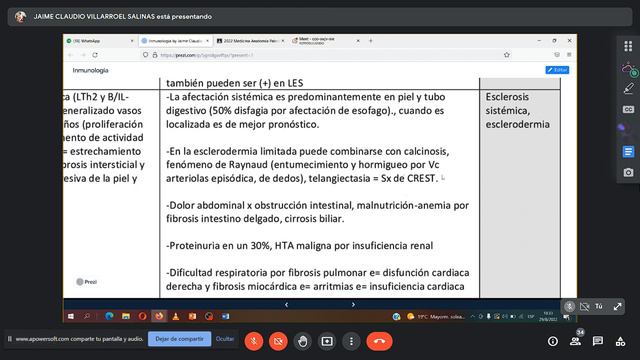
Task: Click cloud recording icon in sidebar
Action: (628, 69)
